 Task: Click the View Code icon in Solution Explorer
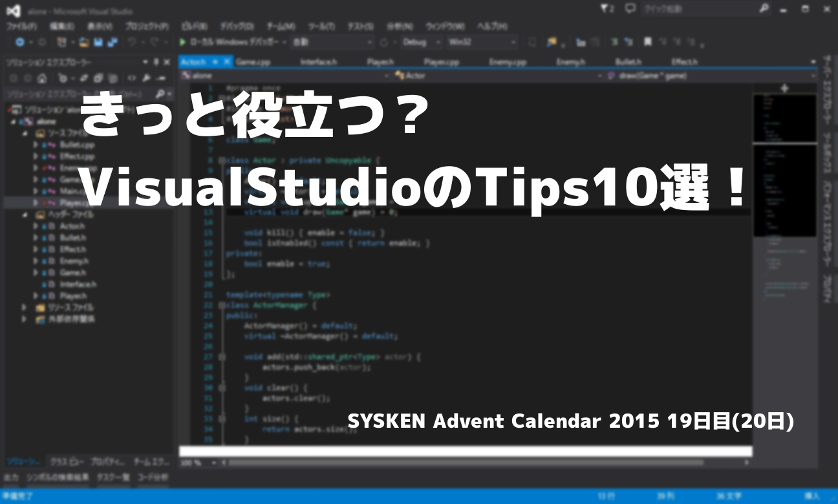pyautogui.click(x=131, y=78)
